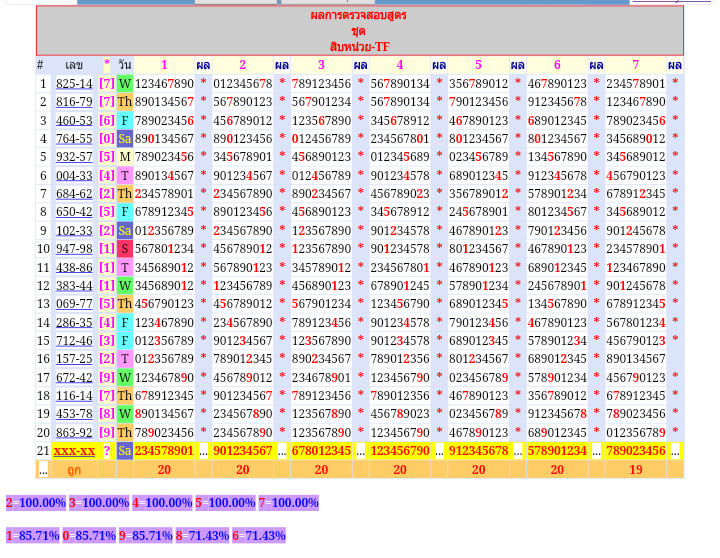Viewport: 720px width, 558px height.
Task: Select 123456790 in yellow row 21
Action: pyautogui.click(x=399, y=451)
